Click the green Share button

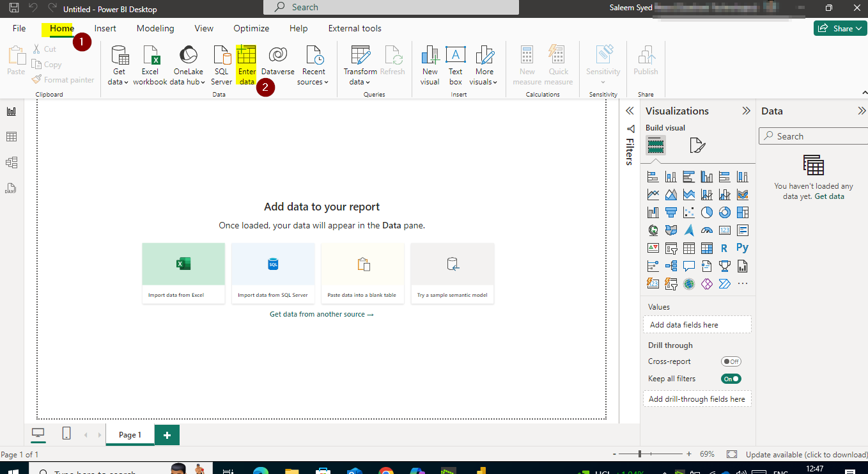coord(841,28)
